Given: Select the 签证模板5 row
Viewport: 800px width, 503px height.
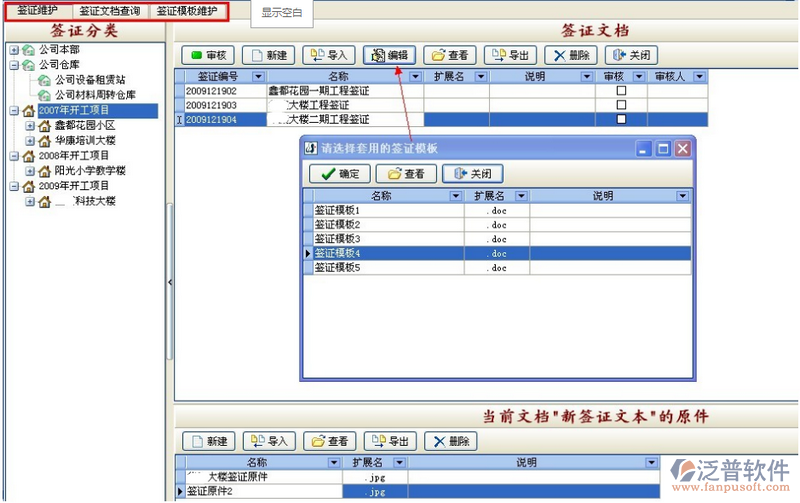Looking at the screenshot, I should click(x=497, y=267).
